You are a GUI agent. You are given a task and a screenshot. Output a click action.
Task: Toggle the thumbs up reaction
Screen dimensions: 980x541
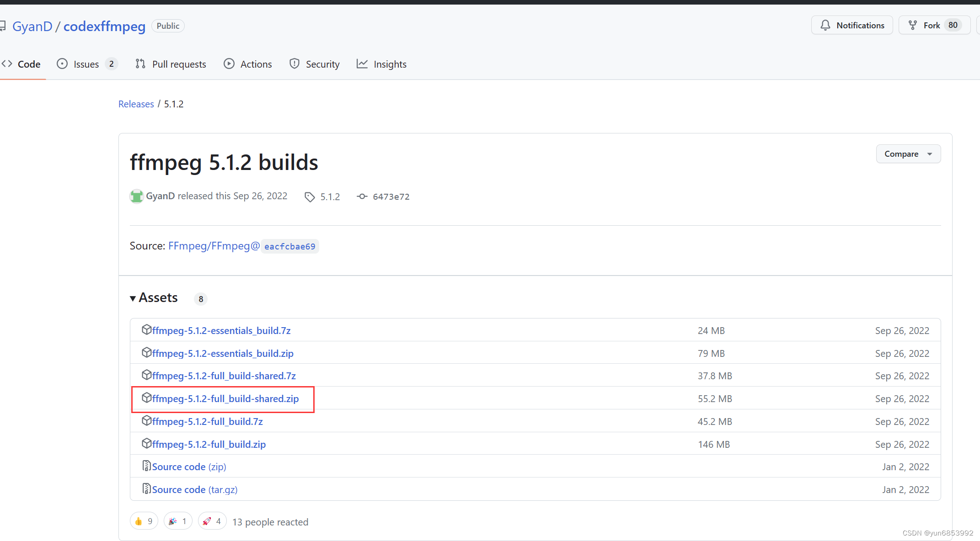pos(144,521)
